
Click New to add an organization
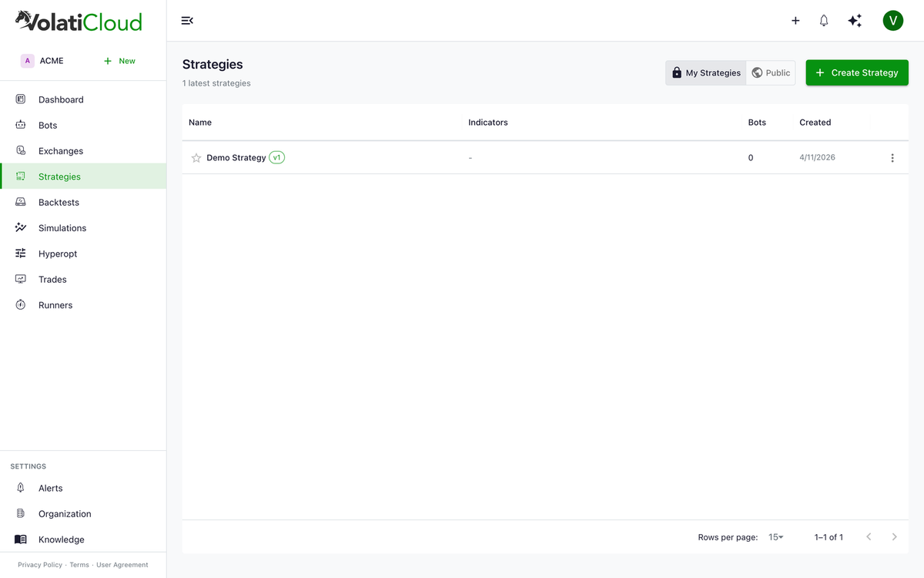pos(120,61)
